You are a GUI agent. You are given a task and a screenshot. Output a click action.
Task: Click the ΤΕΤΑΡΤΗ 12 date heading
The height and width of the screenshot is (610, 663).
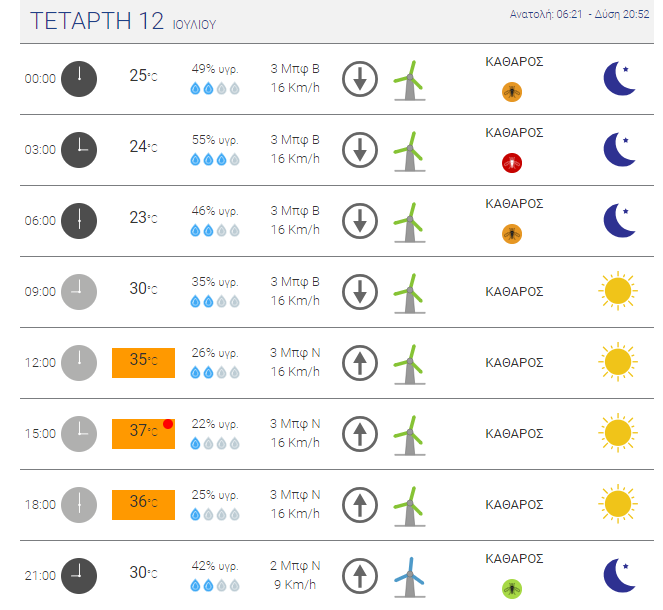[97, 21]
